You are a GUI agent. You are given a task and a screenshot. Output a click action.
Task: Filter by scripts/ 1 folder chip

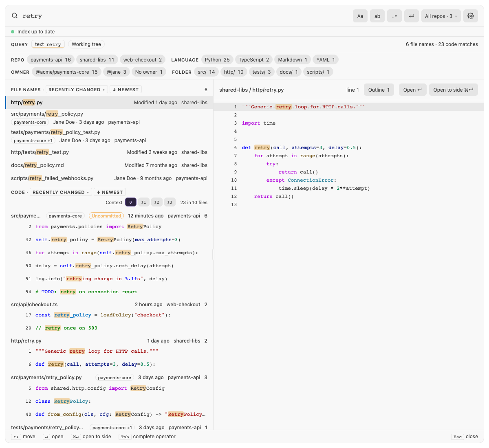click(x=318, y=72)
